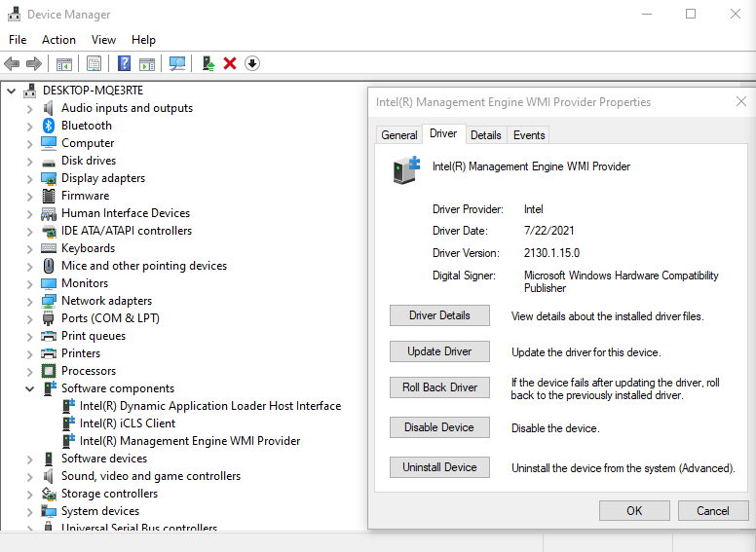Select the Intel(R) iCLS Client device
This screenshot has width=756, height=552.
(x=128, y=423)
